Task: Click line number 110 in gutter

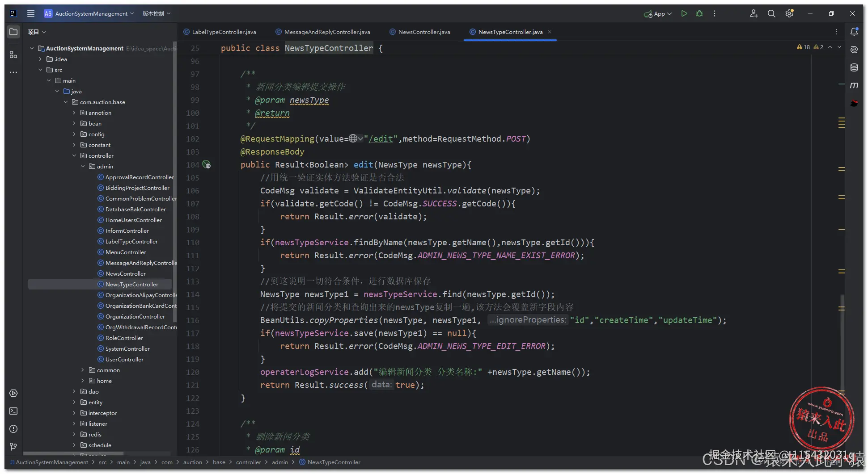Action: (x=193, y=243)
